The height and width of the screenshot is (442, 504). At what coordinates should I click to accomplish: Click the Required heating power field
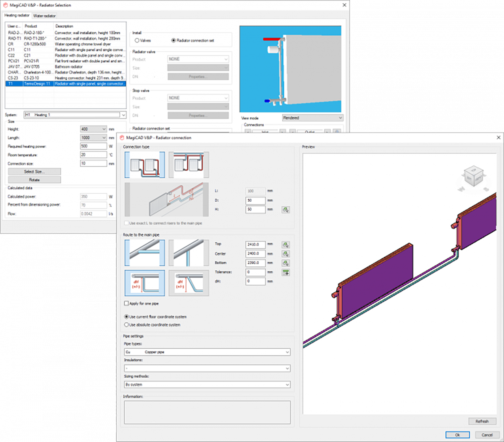[x=93, y=146]
